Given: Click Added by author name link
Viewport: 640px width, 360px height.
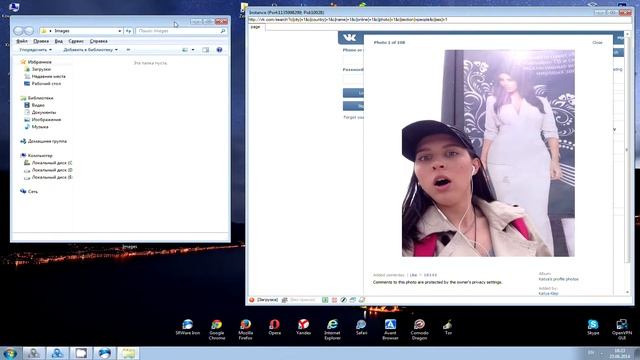Looking at the screenshot, I should [548, 293].
